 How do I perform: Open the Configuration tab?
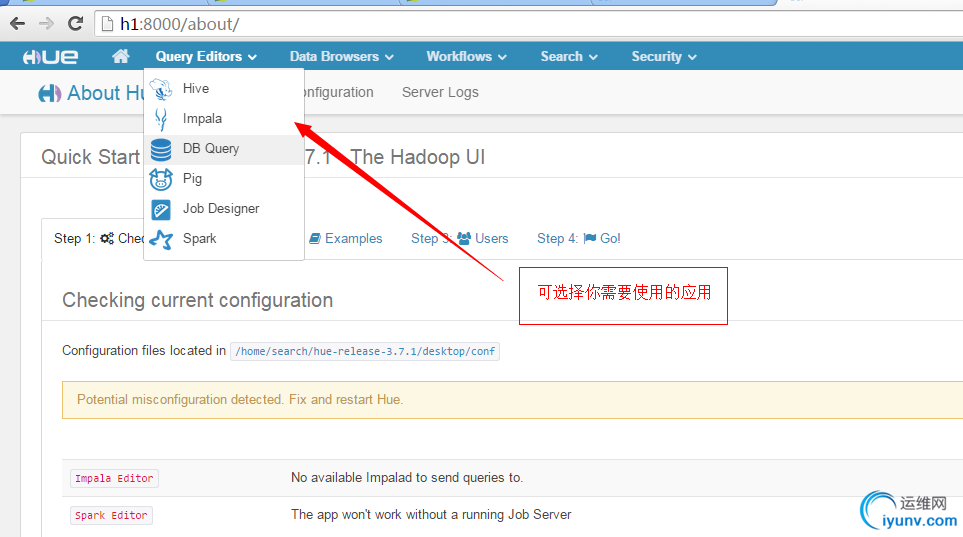pos(339,92)
